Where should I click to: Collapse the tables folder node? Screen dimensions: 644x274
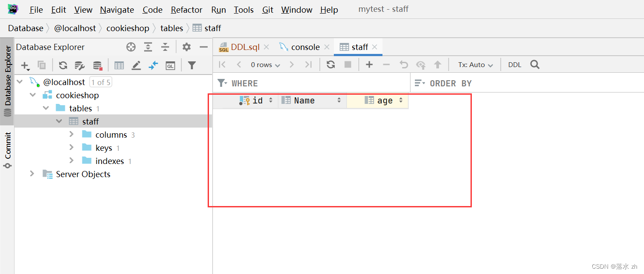pos(46,108)
